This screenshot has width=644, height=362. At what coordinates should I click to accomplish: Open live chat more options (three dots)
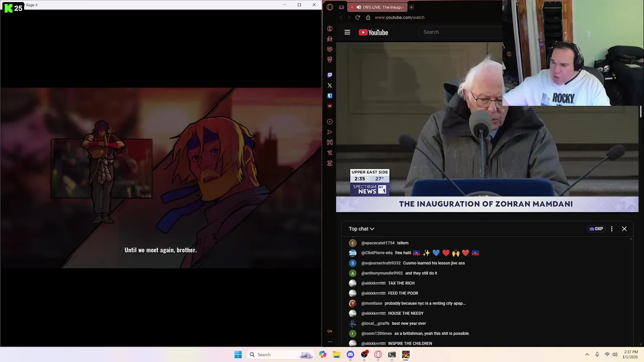coord(612,229)
